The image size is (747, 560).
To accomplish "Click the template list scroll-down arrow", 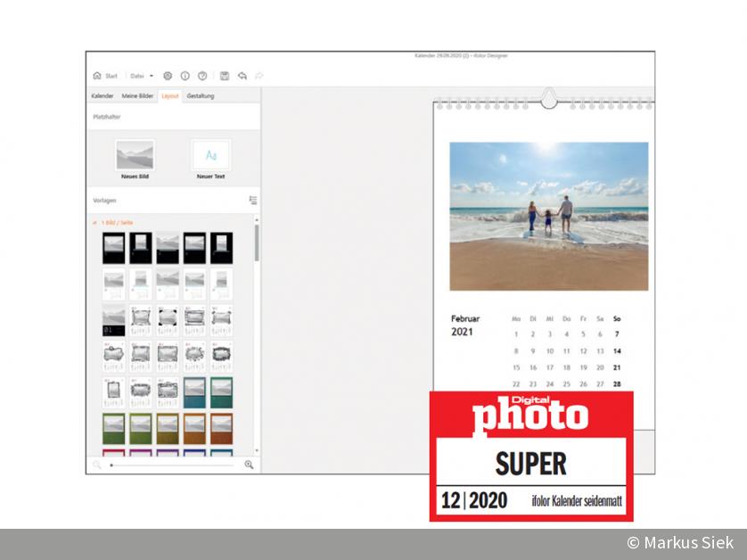I will tap(257, 450).
